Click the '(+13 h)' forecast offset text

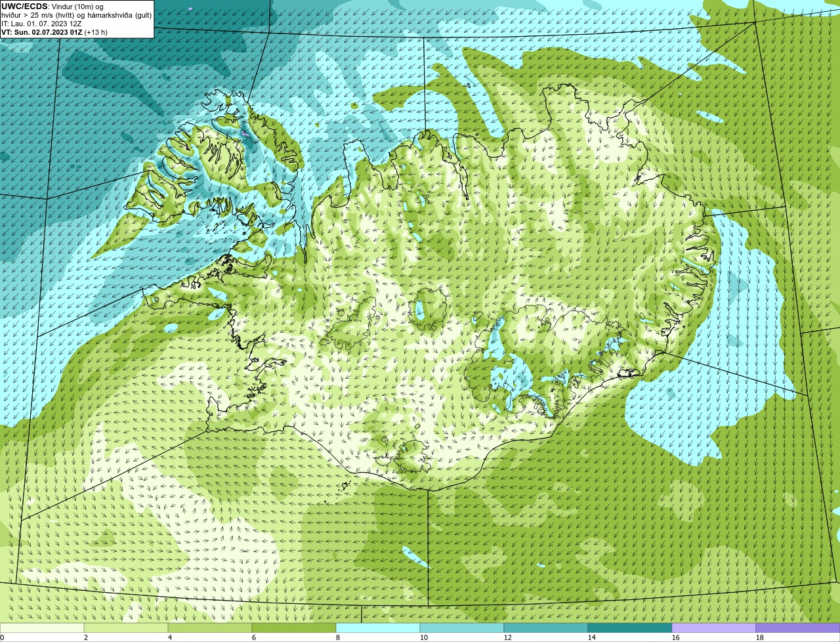pos(96,32)
